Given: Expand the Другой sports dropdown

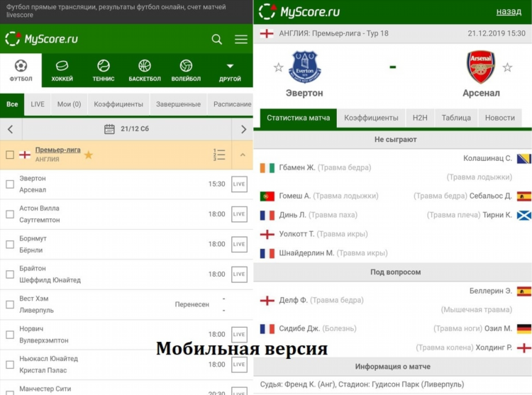Looking at the screenshot, I should point(230,70).
